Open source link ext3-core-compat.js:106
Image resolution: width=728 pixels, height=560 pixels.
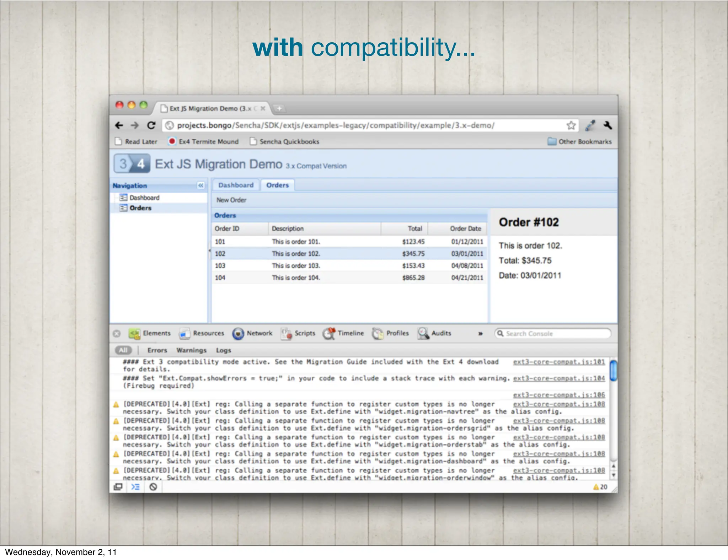[x=559, y=395]
